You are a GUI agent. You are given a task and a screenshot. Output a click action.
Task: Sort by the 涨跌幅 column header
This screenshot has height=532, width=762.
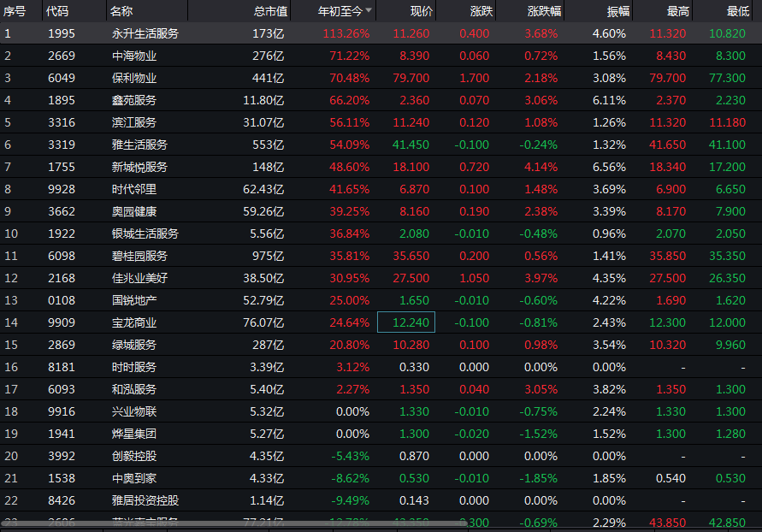click(x=544, y=11)
